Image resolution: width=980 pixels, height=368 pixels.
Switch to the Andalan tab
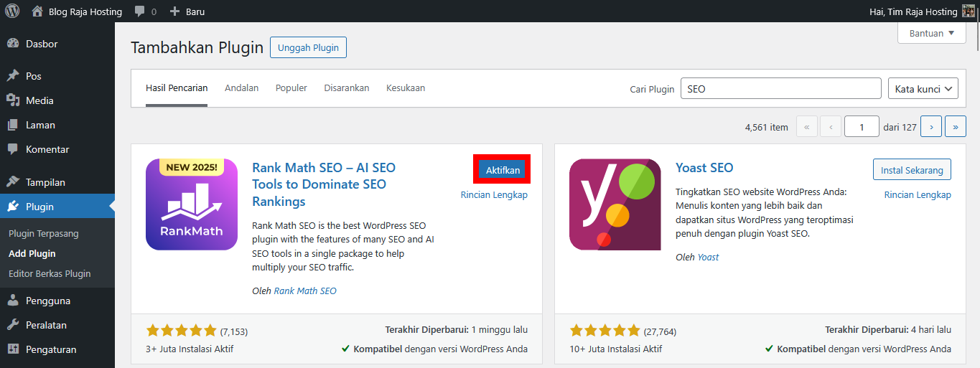(241, 88)
